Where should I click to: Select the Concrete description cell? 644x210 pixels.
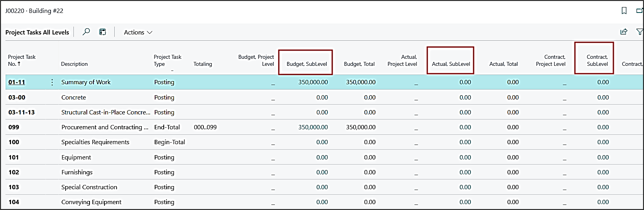[x=73, y=98]
